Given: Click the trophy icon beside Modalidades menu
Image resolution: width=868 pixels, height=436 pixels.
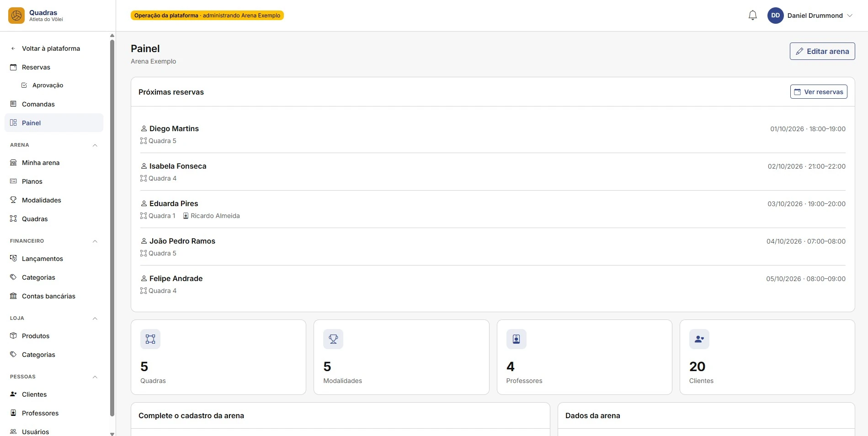Looking at the screenshot, I should click(13, 200).
